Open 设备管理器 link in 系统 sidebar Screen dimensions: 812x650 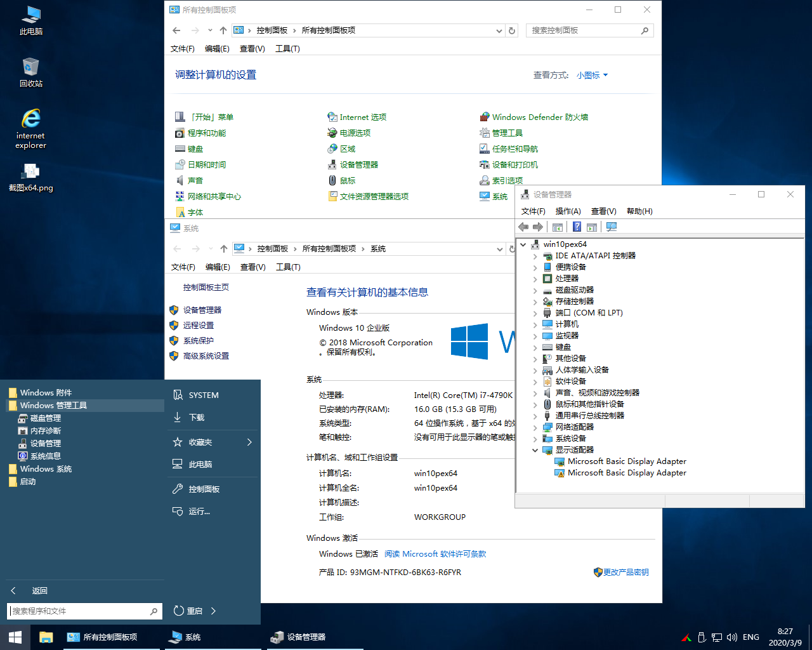click(x=202, y=310)
